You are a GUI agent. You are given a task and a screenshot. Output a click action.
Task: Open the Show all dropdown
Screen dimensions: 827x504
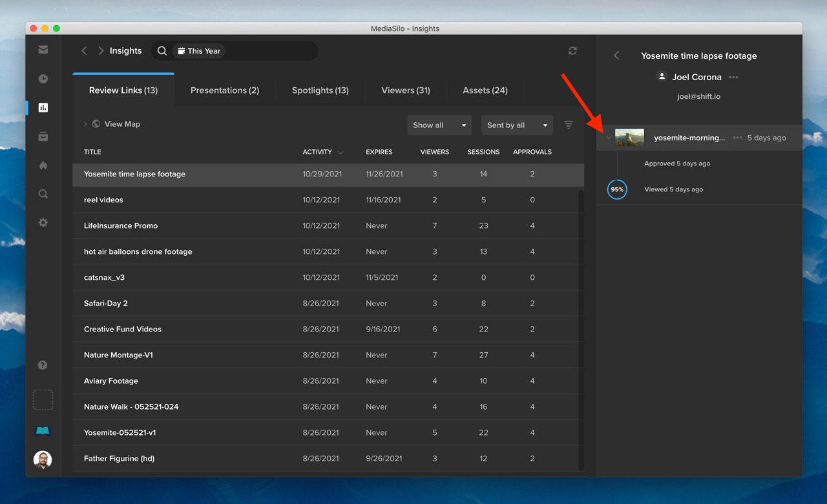(439, 125)
